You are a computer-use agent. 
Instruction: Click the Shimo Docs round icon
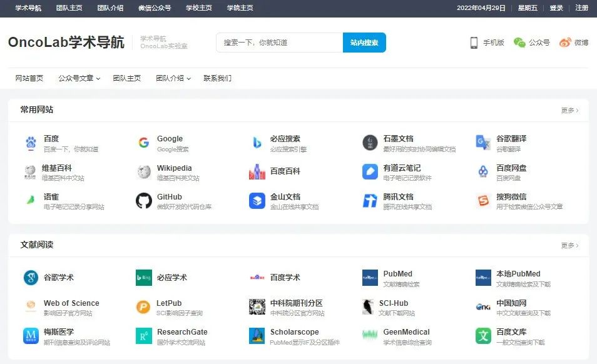[370, 143]
